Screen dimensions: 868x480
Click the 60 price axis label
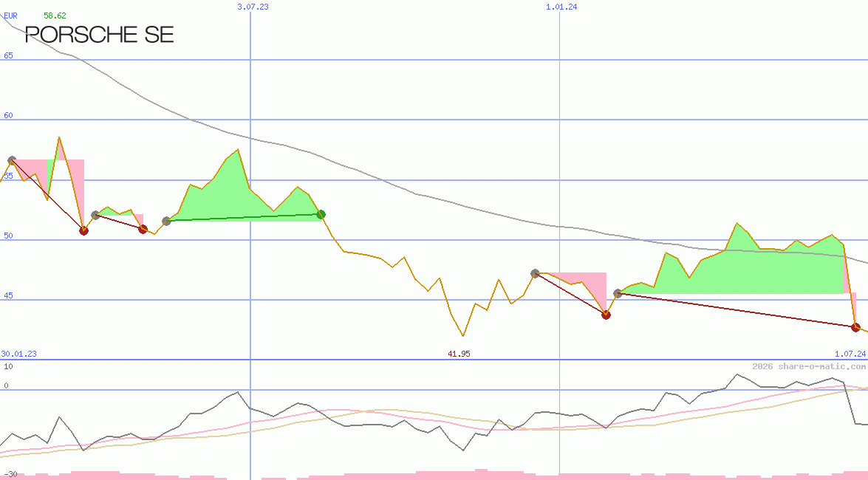pyautogui.click(x=8, y=116)
